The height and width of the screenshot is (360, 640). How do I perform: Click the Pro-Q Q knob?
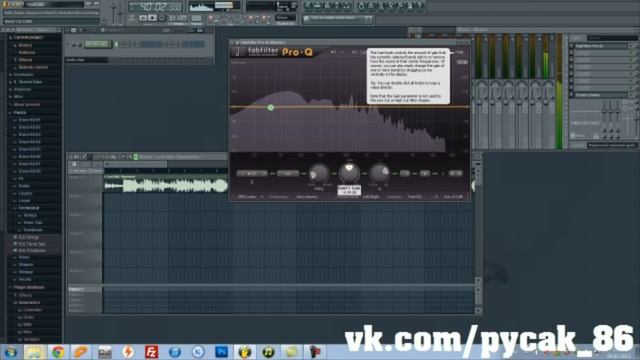tap(380, 173)
